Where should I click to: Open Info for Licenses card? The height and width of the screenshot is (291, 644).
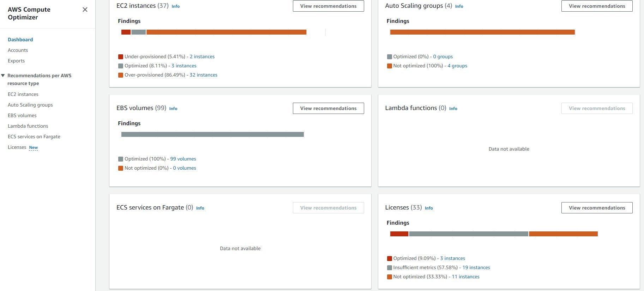click(429, 208)
